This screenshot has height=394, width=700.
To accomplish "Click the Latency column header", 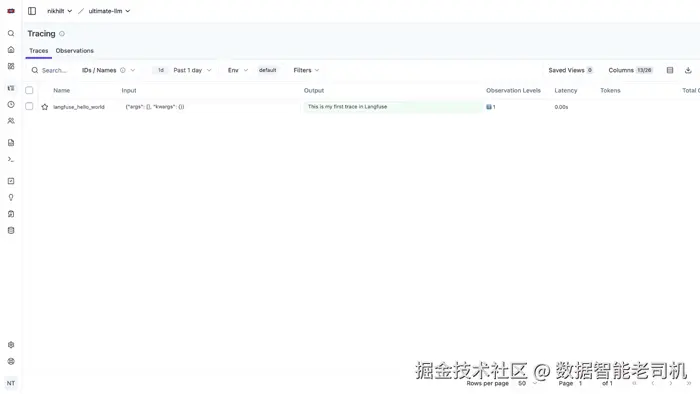I will pos(566,90).
